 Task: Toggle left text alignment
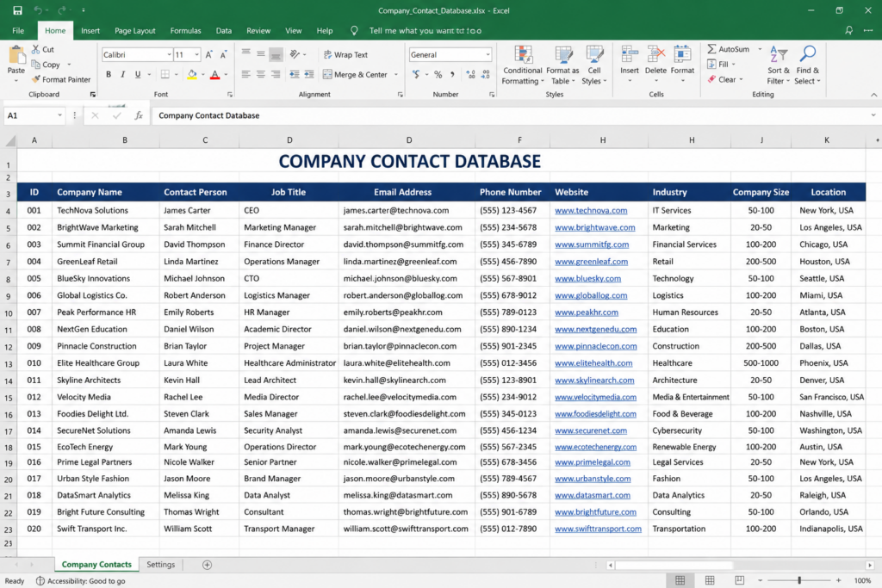[x=245, y=74]
